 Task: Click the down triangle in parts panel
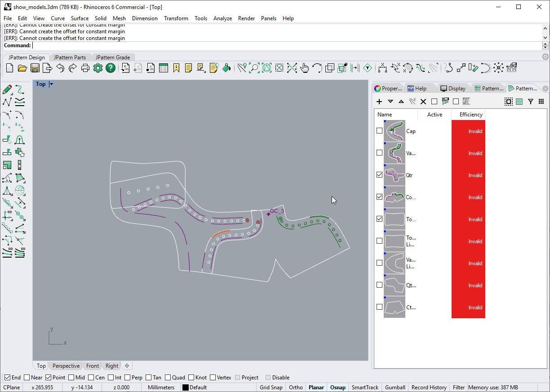tap(390, 102)
